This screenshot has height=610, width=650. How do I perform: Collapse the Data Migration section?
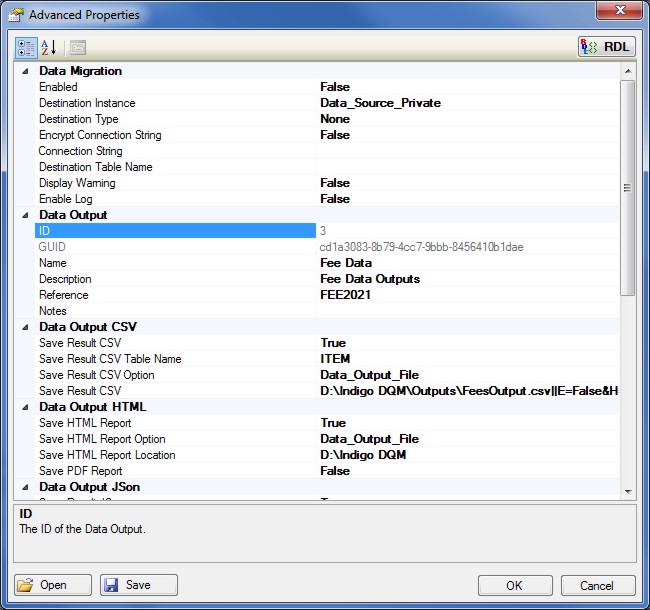pyautogui.click(x=24, y=71)
